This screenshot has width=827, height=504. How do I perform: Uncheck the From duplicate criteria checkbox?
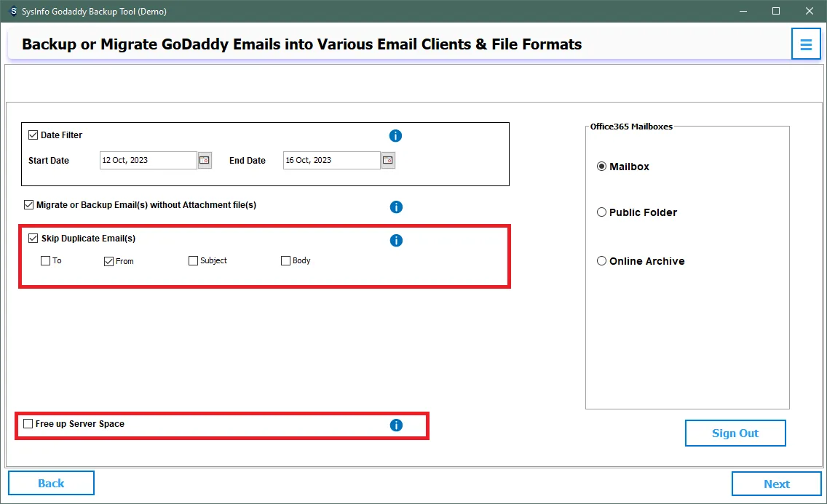click(108, 261)
